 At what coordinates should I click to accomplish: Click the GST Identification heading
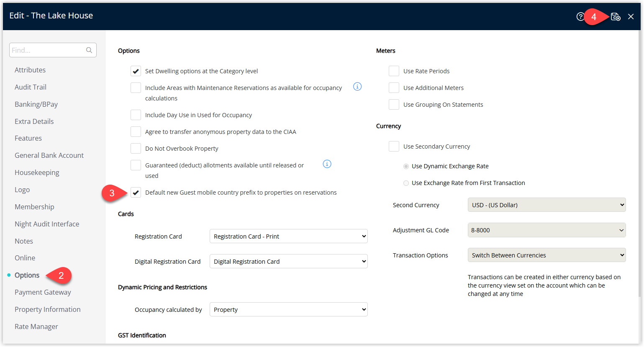coord(142,335)
